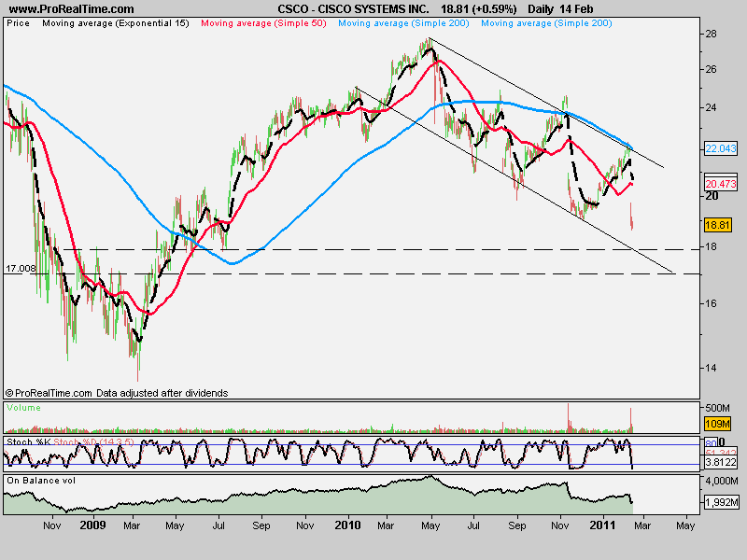Select the On Balance vol panel label
The width and height of the screenshot is (747, 560).
coord(41,481)
